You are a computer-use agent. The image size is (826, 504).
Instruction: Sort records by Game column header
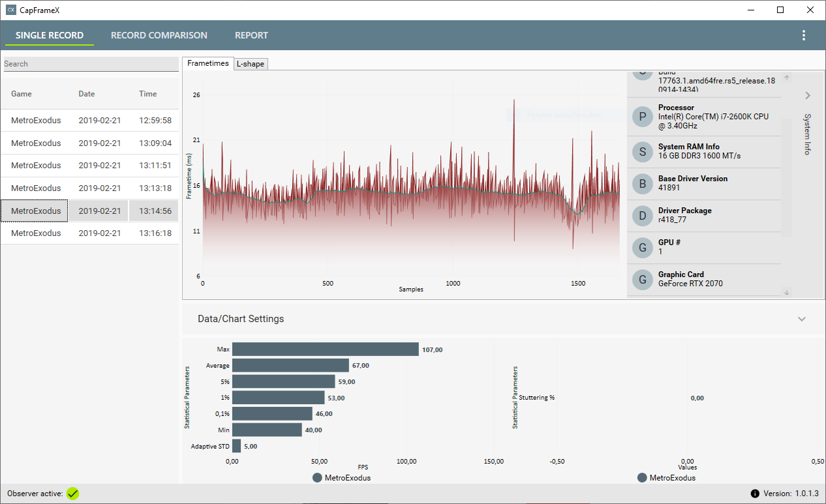(22, 94)
